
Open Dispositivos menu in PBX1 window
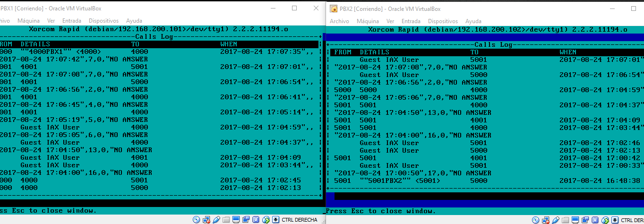click(103, 21)
